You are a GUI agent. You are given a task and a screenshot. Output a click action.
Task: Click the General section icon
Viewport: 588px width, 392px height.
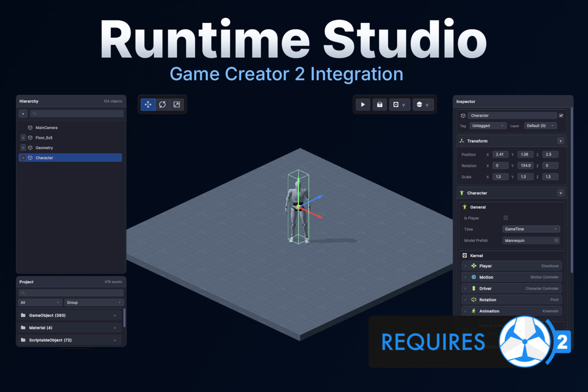point(465,207)
